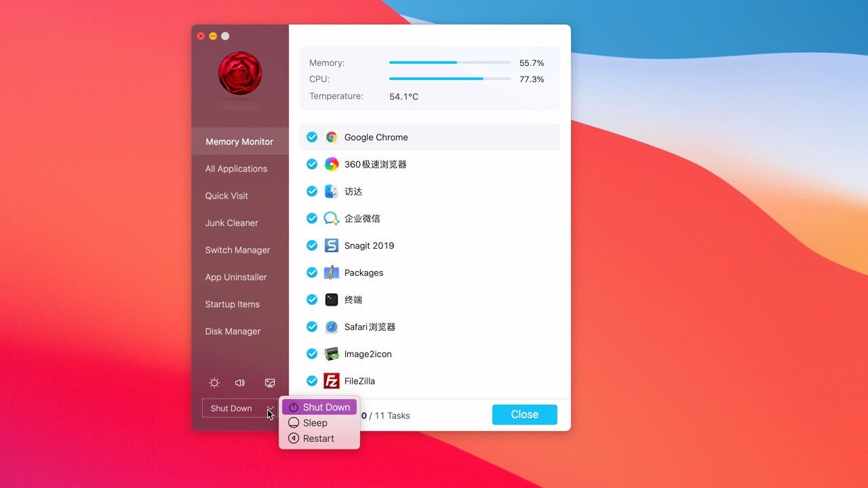The width and height of the screenshot is (868, 488).
Task: Open Disk Manager in sidebar
Action: (240, 331)
